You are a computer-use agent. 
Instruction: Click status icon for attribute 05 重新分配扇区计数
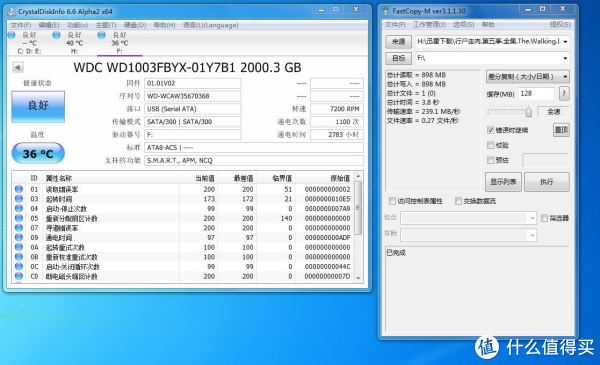point(19,218)
